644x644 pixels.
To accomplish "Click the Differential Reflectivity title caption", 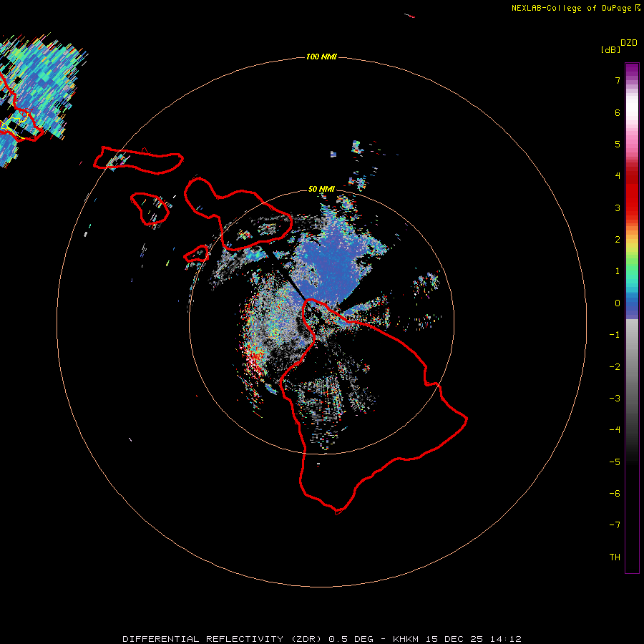I will (x=322, y=639).
